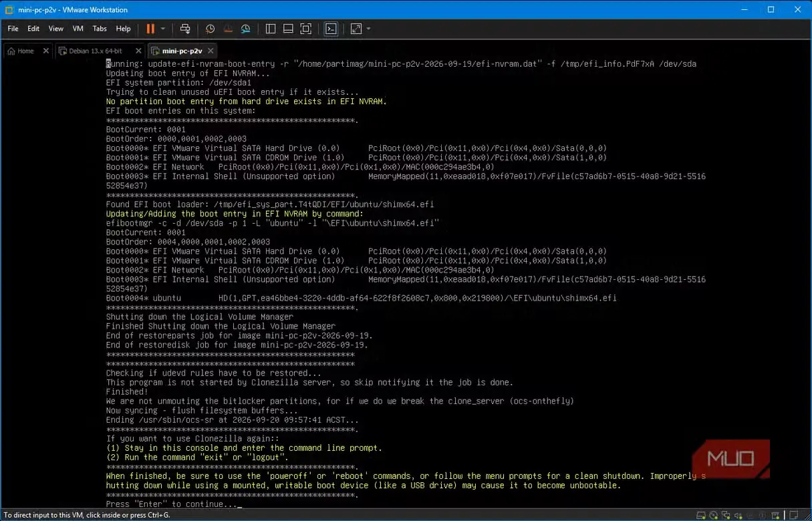Click the 'Finished!' console line
Viewport: 812px width, 521px height.
coord(126,391)
